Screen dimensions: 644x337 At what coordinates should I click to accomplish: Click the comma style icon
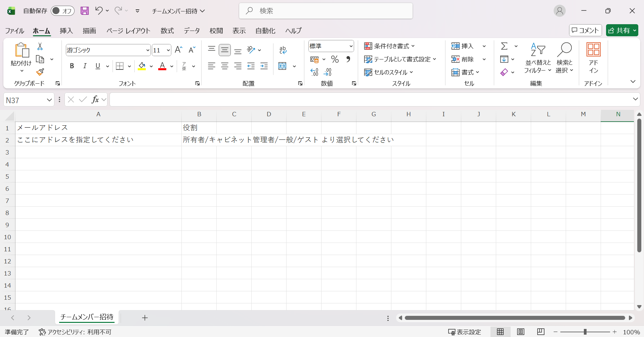[348, 59]
